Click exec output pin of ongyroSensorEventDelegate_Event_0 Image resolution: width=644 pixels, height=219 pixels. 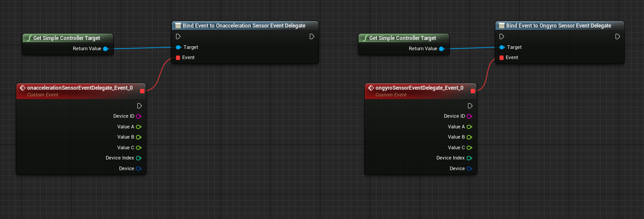click(470, 106)
